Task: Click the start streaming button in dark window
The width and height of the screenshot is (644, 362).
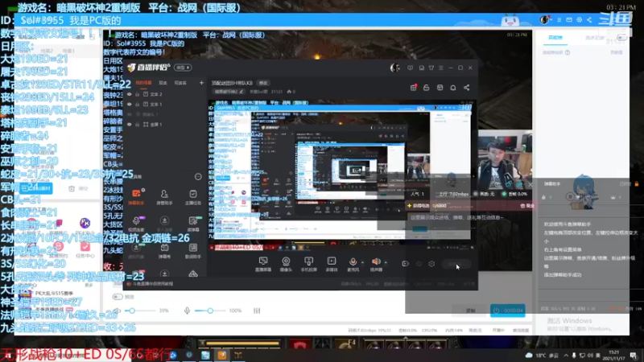Action: [455, 264]
